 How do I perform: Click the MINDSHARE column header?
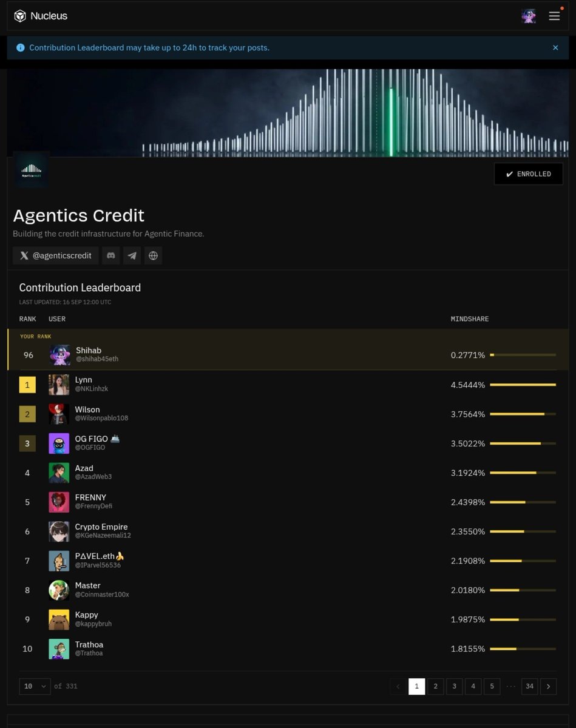[470, 319]
